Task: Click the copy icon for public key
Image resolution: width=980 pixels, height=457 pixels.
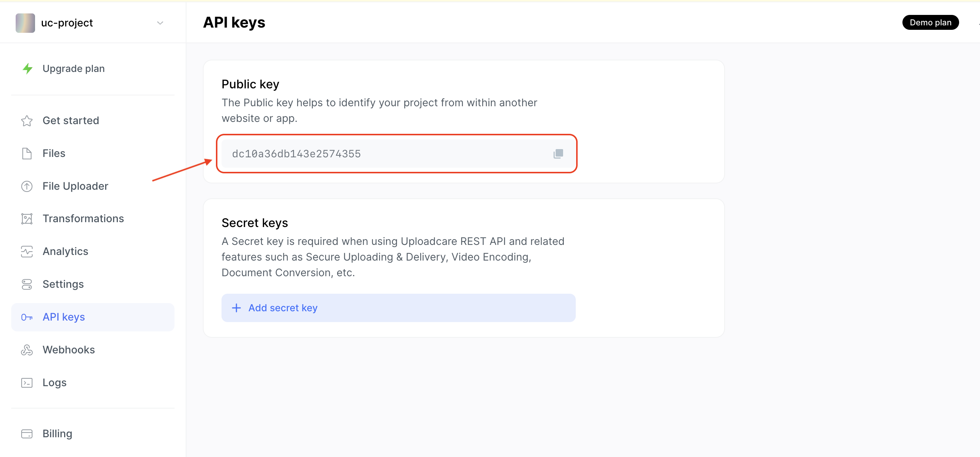Action: click(x=558, y=153)
